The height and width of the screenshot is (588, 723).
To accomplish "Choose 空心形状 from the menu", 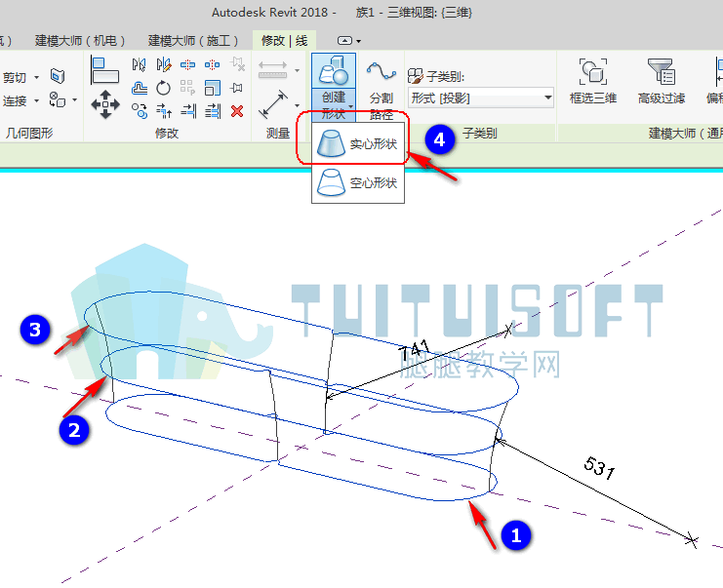I will [x=358, y=182].
